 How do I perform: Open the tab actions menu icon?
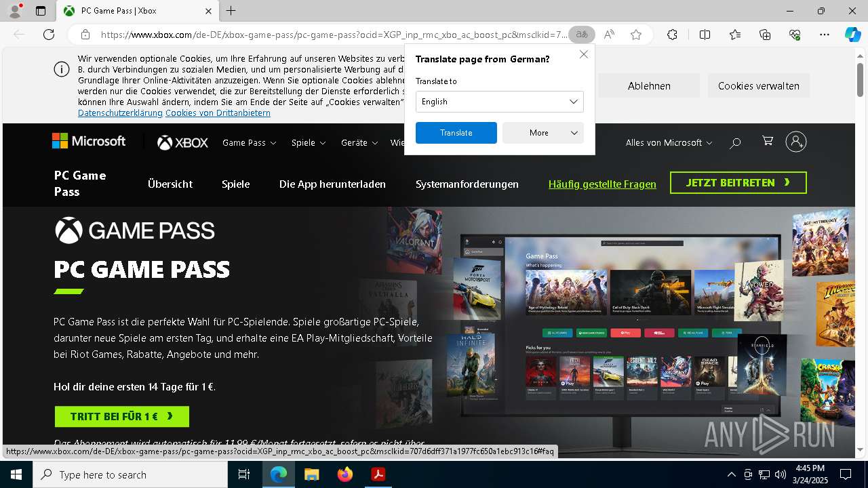tap(41, 11)
